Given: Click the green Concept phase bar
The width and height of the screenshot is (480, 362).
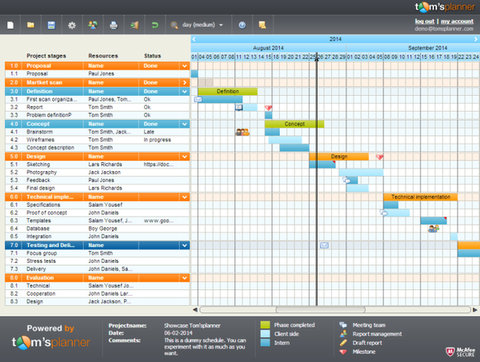Looking at the screenshot, I should (294, 124).
